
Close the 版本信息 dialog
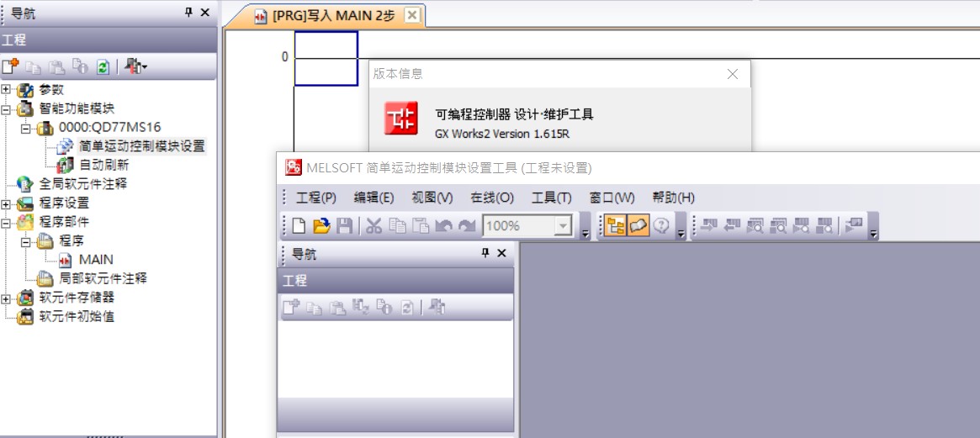[x=733, y=74]
